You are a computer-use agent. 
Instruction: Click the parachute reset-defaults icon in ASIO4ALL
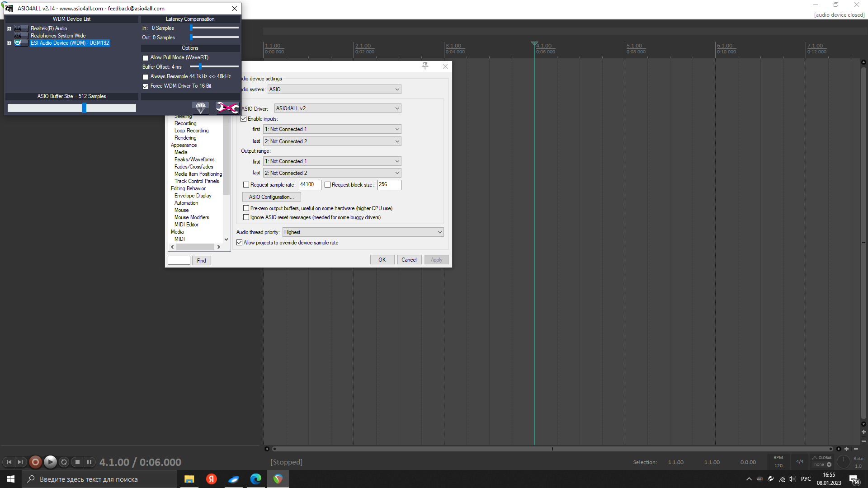201,108
